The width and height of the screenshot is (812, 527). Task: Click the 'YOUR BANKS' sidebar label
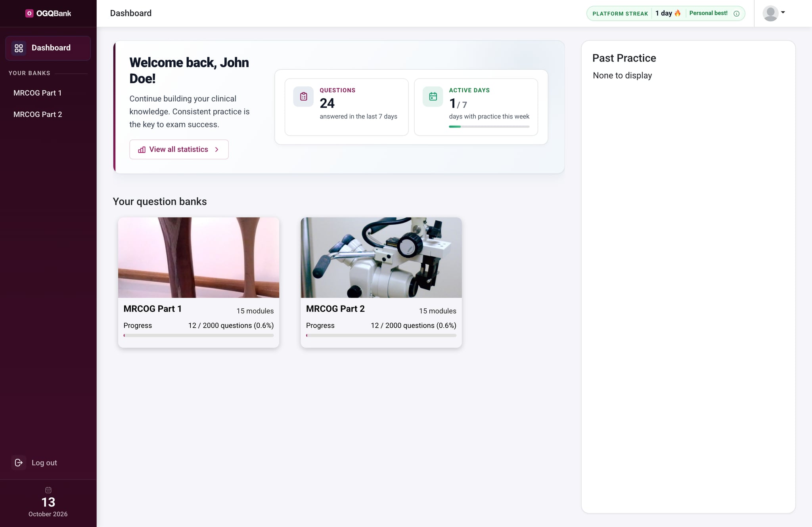click(x=29, y=73)
